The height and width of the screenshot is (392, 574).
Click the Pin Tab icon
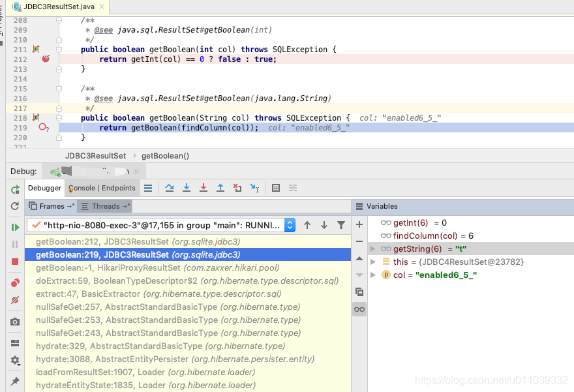tap(15, 382)
